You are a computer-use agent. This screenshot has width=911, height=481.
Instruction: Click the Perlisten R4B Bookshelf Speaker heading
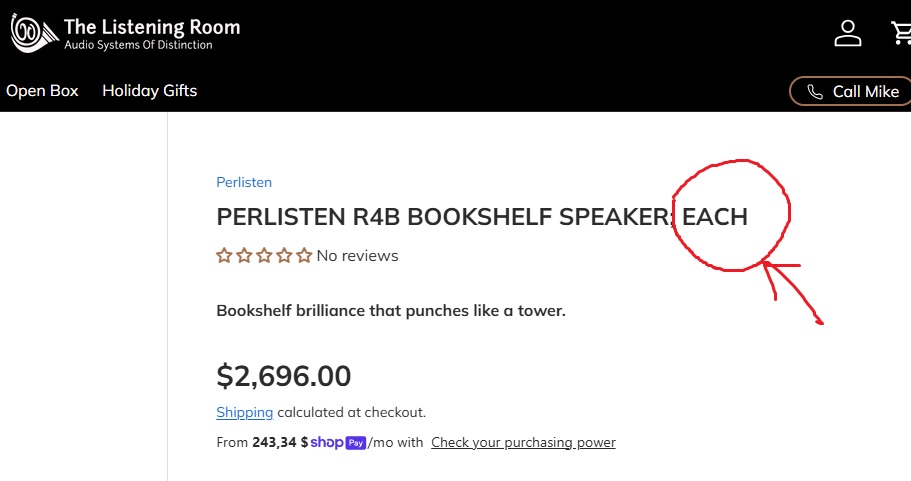coord(482,217)
